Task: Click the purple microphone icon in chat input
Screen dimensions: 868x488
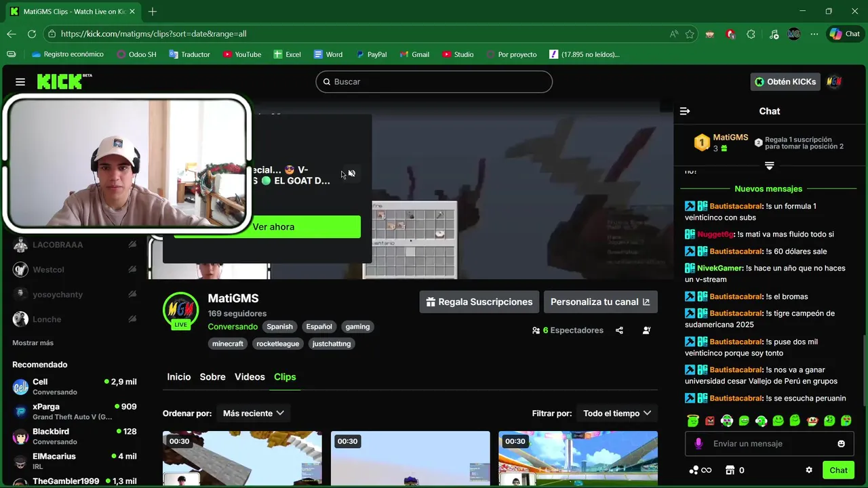Action: 698,443
